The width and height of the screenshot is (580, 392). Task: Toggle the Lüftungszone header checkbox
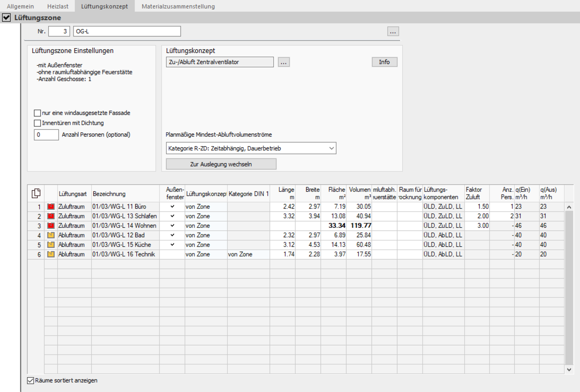point(6,18)
